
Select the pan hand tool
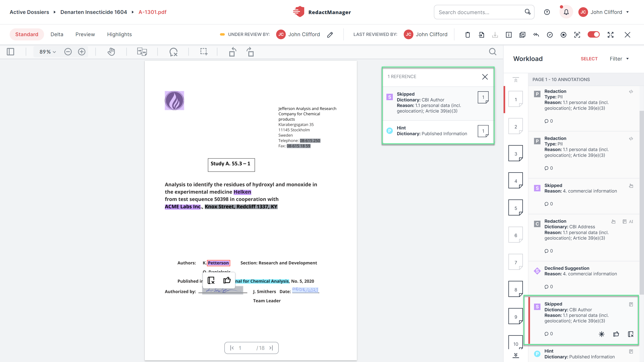click(x=111, y=52)
